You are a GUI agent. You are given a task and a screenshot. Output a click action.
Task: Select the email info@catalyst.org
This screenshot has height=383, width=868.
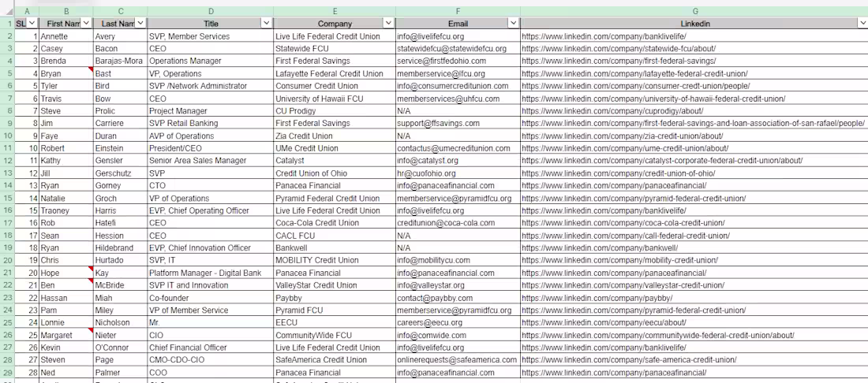click(x=428, y=161)
